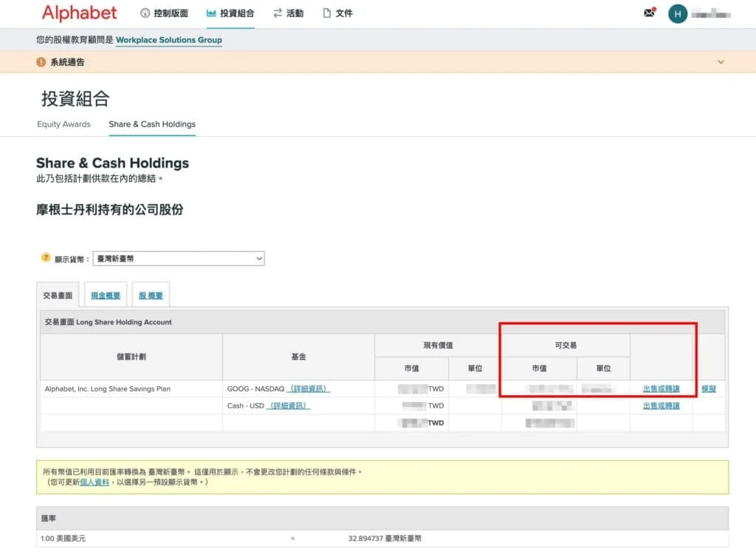
Task: Click the 可交易 column header
Action: point(566,345)
